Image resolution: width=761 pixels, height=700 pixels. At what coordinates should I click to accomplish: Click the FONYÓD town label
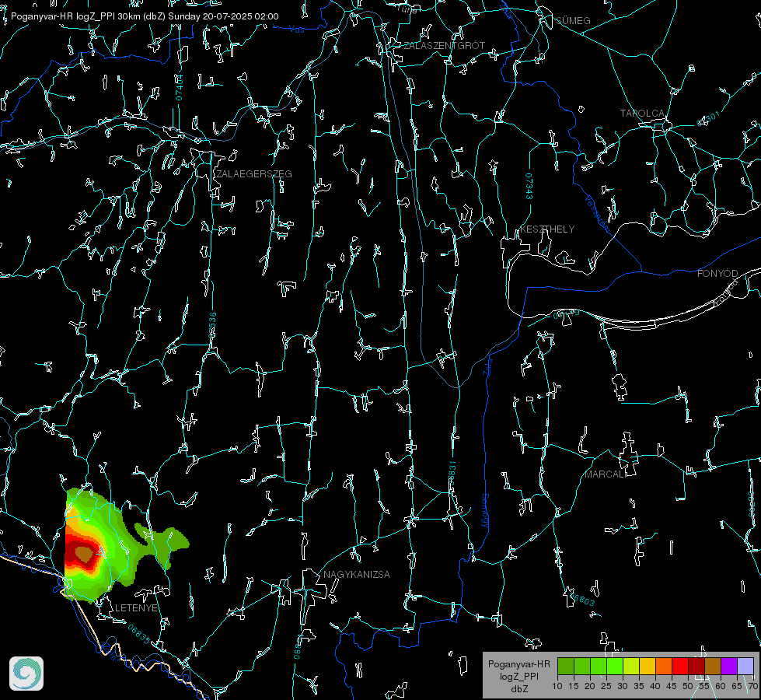pyautogui.click(x=717, y=274)
